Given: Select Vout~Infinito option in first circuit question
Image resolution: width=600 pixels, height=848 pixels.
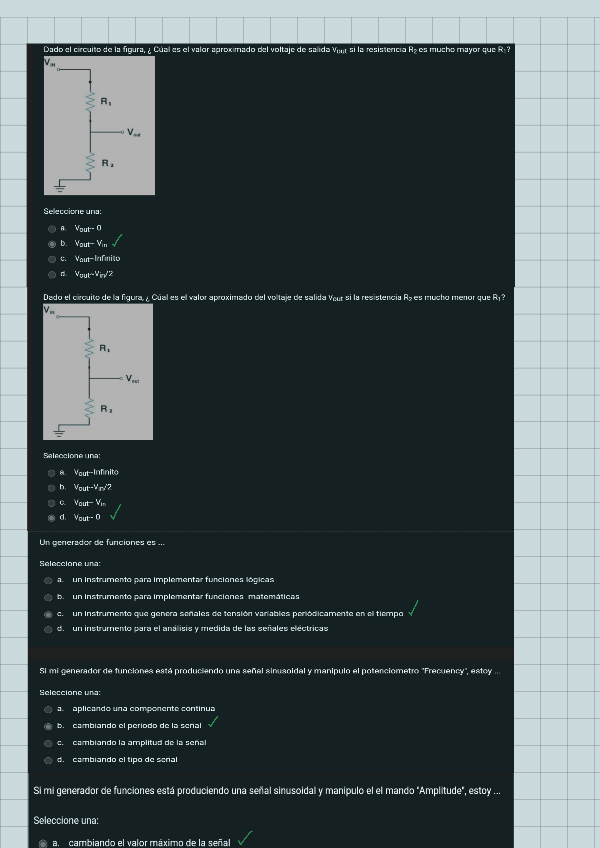Looking at the screenshot, I should pos(52,258).
